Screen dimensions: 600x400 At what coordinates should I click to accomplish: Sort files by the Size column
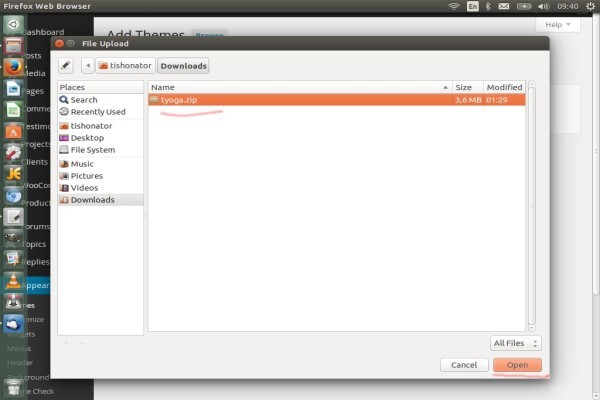click(x=468, y=87)
